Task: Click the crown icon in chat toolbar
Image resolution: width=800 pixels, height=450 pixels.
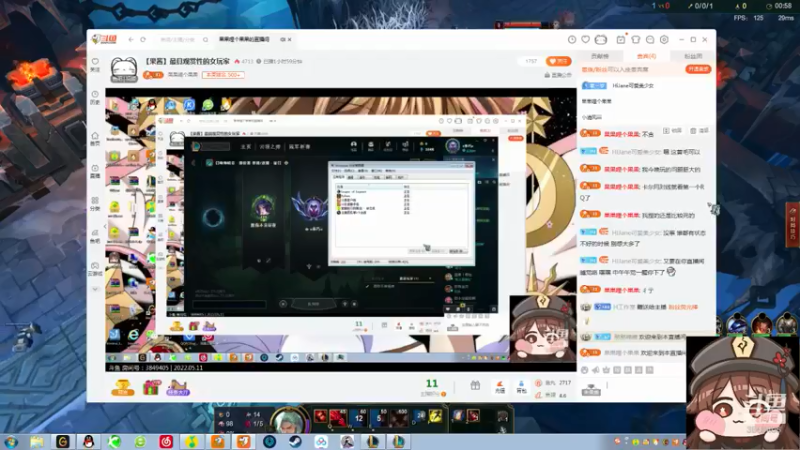Action: coord(606,370)
